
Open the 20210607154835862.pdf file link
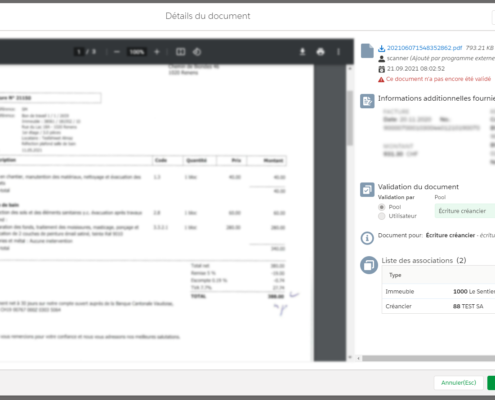(424, 48)
